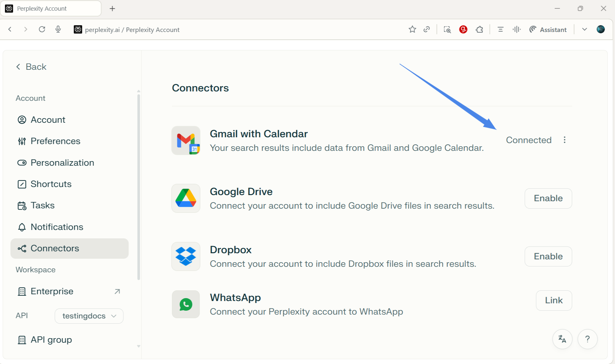The width and height of the screenshot is (615, 364).
Task: Open the Assistant panel
Action: click(548, 29)
